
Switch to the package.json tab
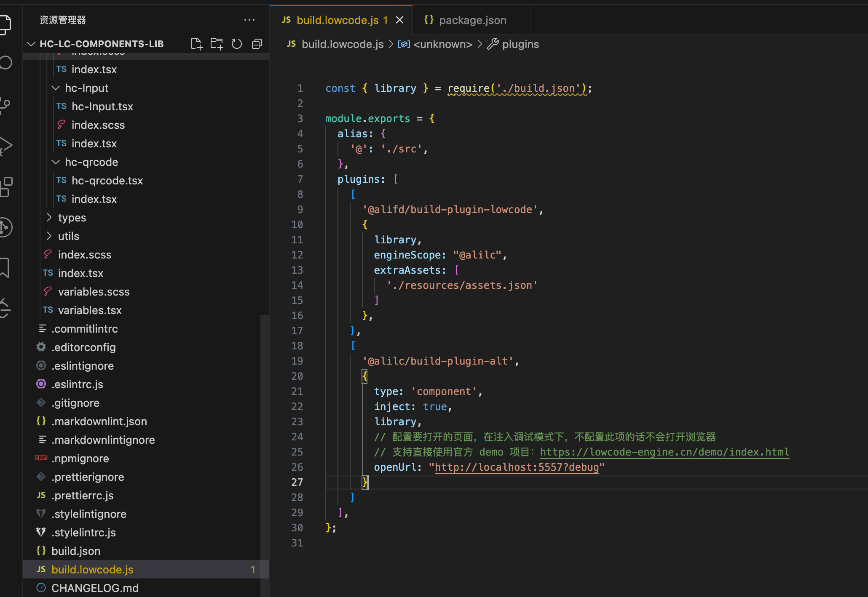pyautogui.click(x=472, y=20)
